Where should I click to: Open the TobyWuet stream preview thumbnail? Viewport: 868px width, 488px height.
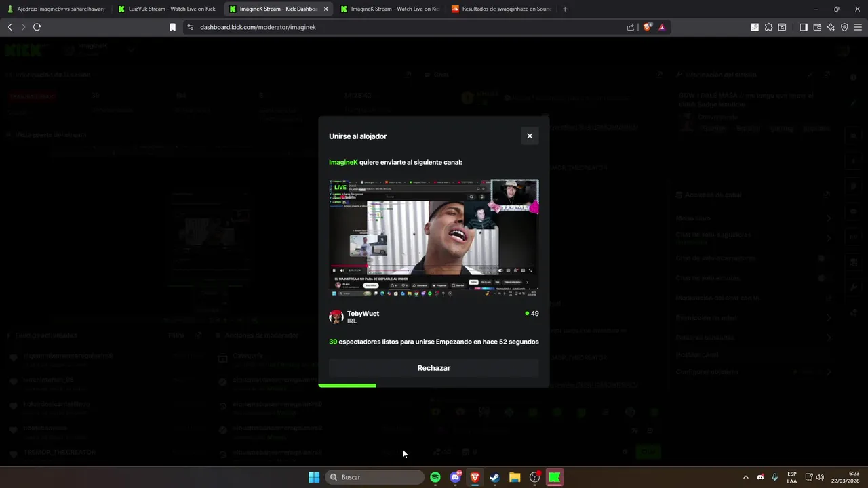click(434, 238)
